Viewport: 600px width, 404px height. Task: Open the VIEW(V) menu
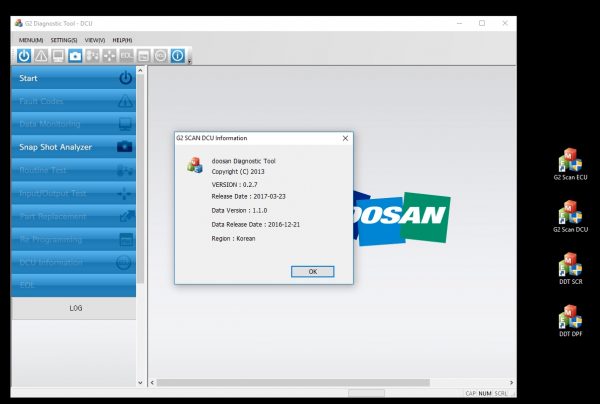coord(95,40)
